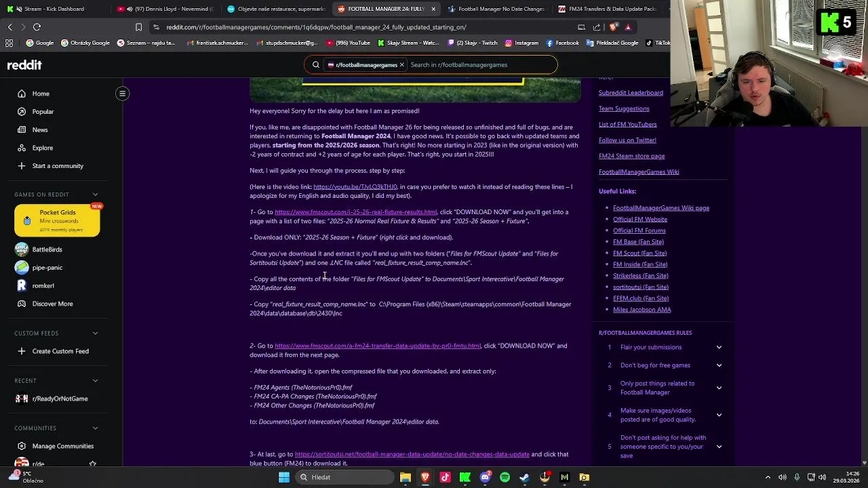Go back with the browser back arrow
The width and height of the screenshot is (868, 488).
pos(9,27)
